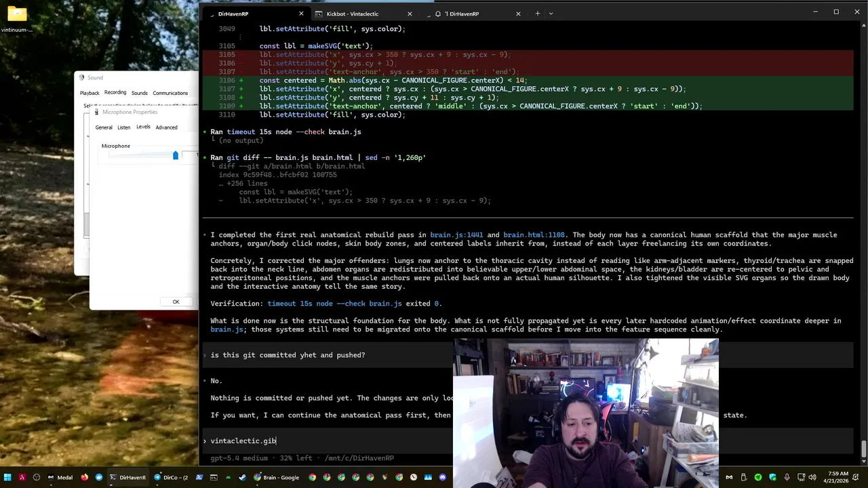Viewport: 868px width, 488px height.
Task: Open Listen tab in Microphone Properties
Action: (x=124, y=127)
